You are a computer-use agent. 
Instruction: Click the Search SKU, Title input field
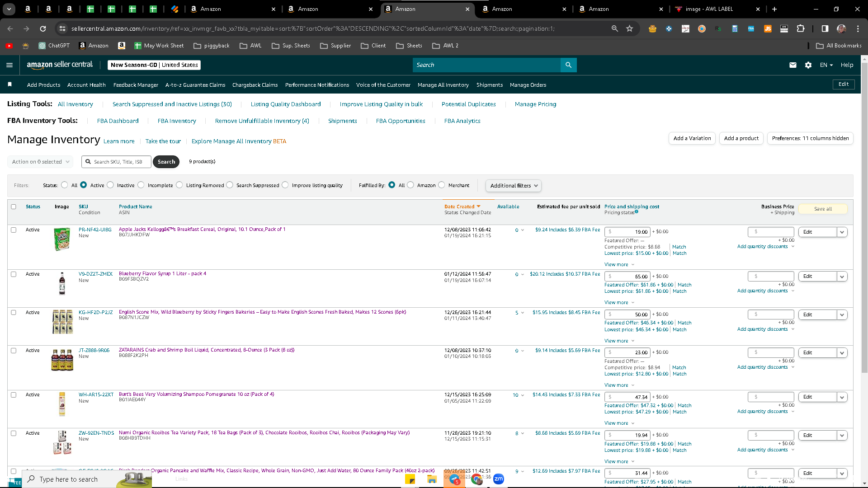[116, 162]
